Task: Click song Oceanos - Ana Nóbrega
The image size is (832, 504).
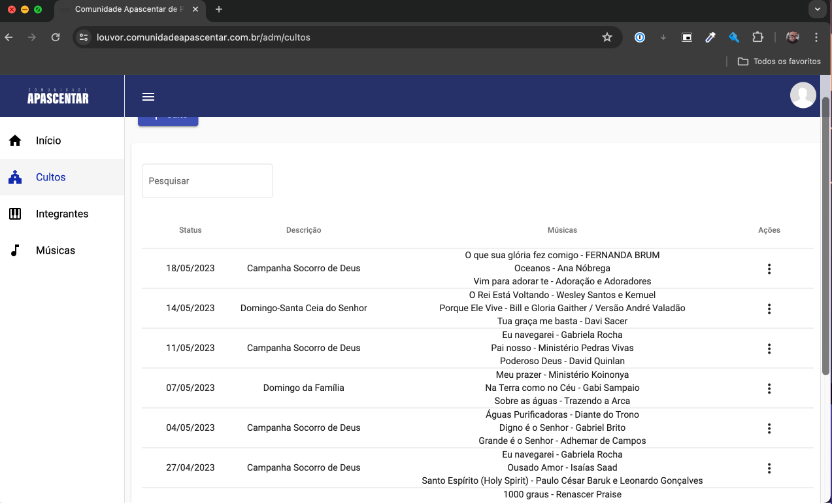Action: [x=562, y=268]
